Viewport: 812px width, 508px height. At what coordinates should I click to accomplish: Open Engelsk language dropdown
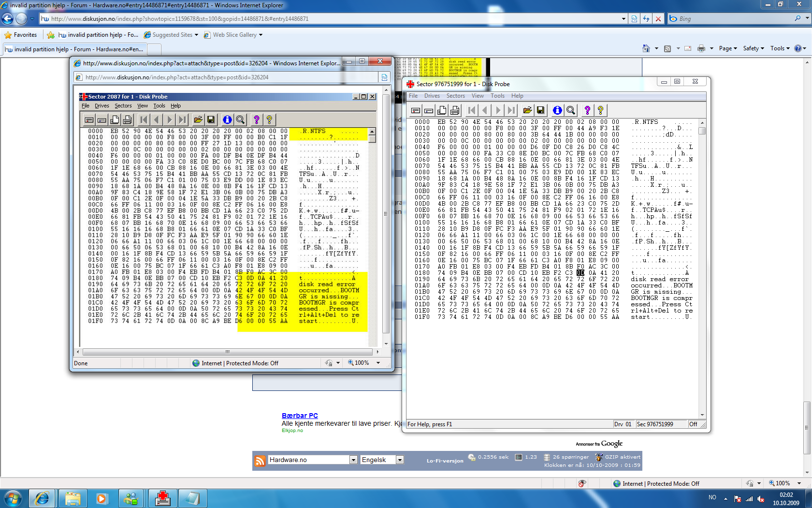(400, 460)
